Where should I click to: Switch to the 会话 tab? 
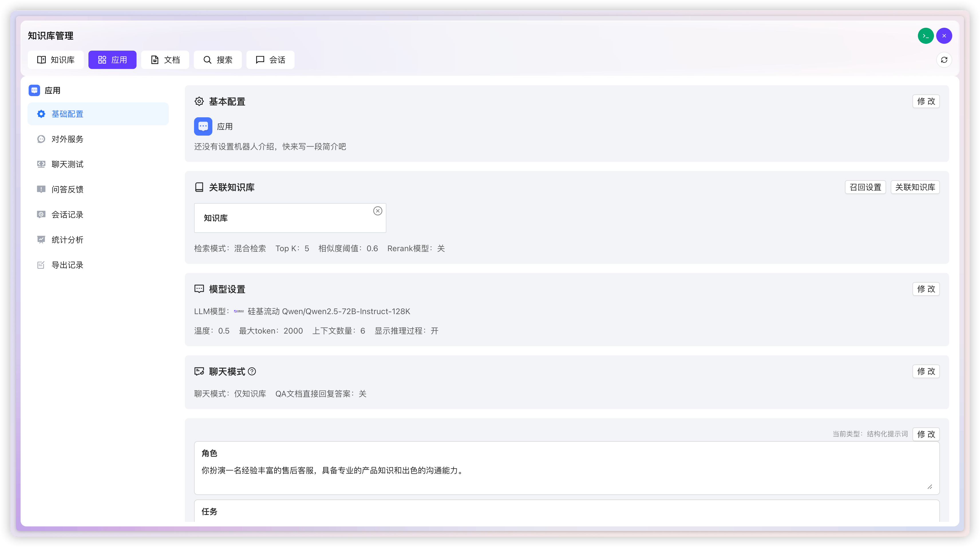click(x=270, y=60)
